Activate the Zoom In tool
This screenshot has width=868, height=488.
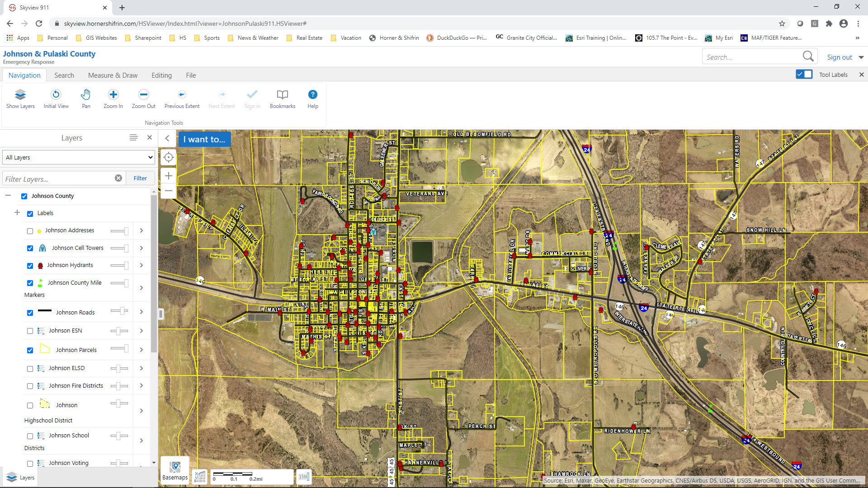pos(113,95)
